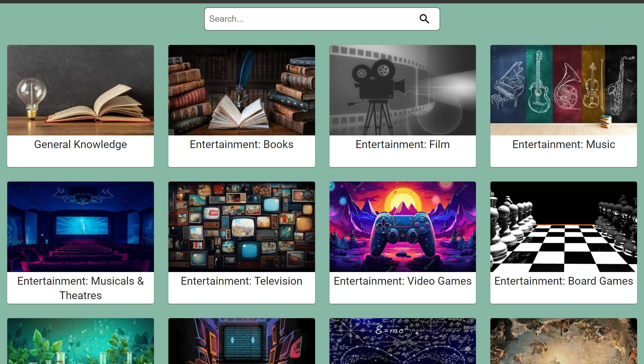The height and width of the screenshot is (364, 644).
Task: Click the Entertainment: Books title text
Action: (x=241, y=144)
